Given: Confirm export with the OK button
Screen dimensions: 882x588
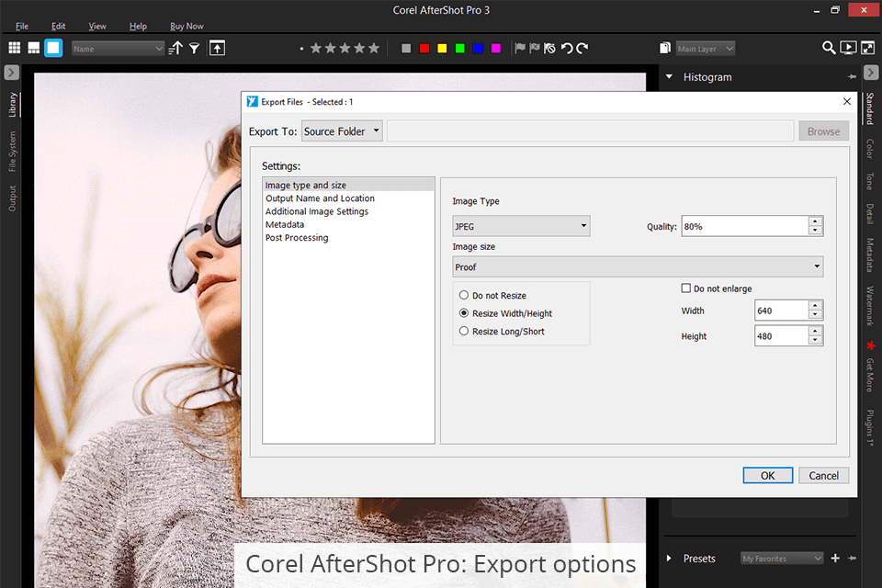Looking at the screenshot, I should [767, 475].
